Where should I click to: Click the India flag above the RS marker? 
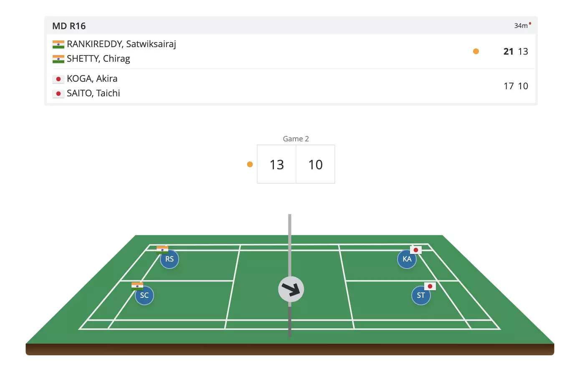pyautogui.click(x=162, y=250)
